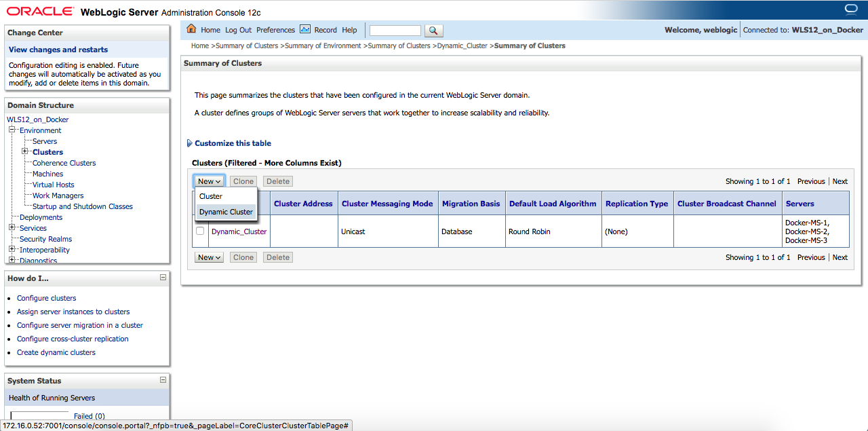This screenshot has width=868, height=431.
Task: Open the View changes and restarts link
Action: [58, 50]
